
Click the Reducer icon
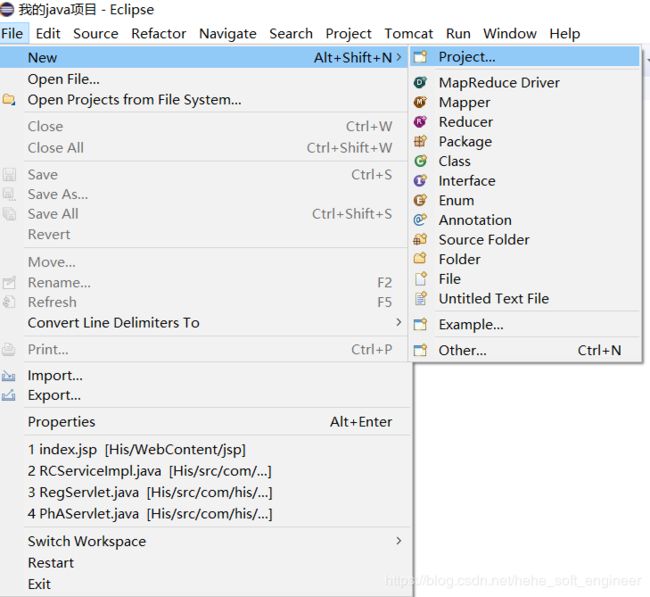coord(420,121)
